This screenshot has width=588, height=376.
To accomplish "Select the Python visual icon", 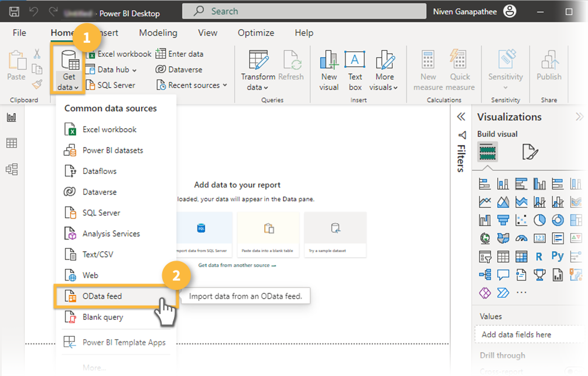I will click(x=558, y=257).
